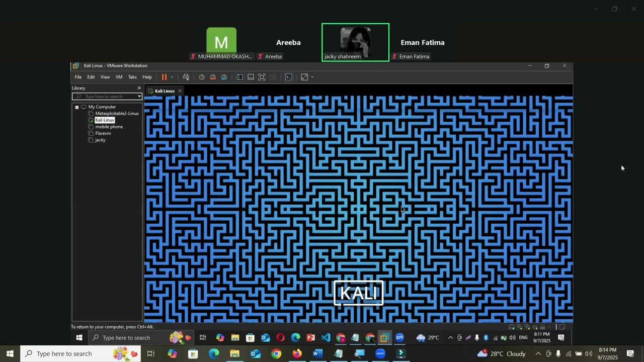644x362 pixels.
Task: Open the snapshot manager icon
Action: point(224,77)
